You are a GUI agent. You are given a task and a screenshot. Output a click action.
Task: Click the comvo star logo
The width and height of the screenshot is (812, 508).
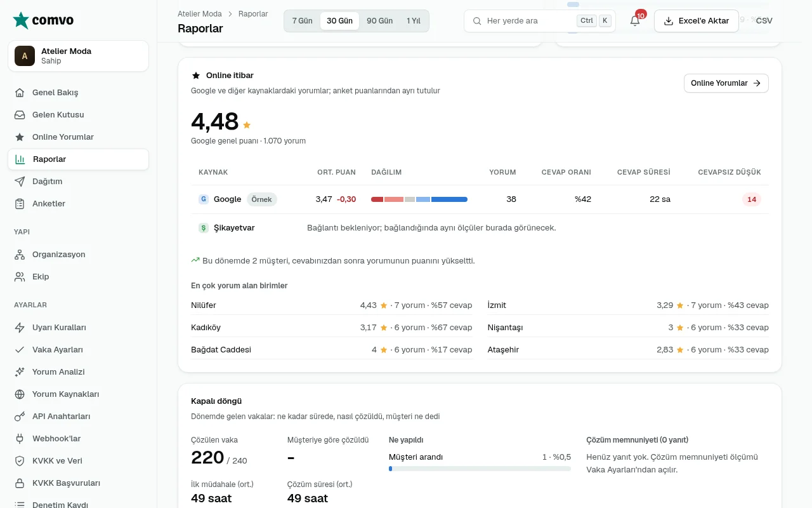[x=21, y=20]
